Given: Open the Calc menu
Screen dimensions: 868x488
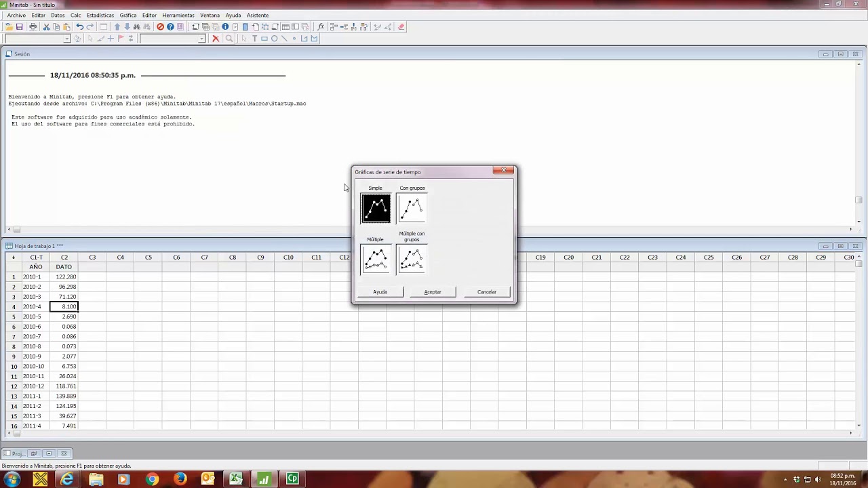Looking at the screenshot, I should click(75, 15).
